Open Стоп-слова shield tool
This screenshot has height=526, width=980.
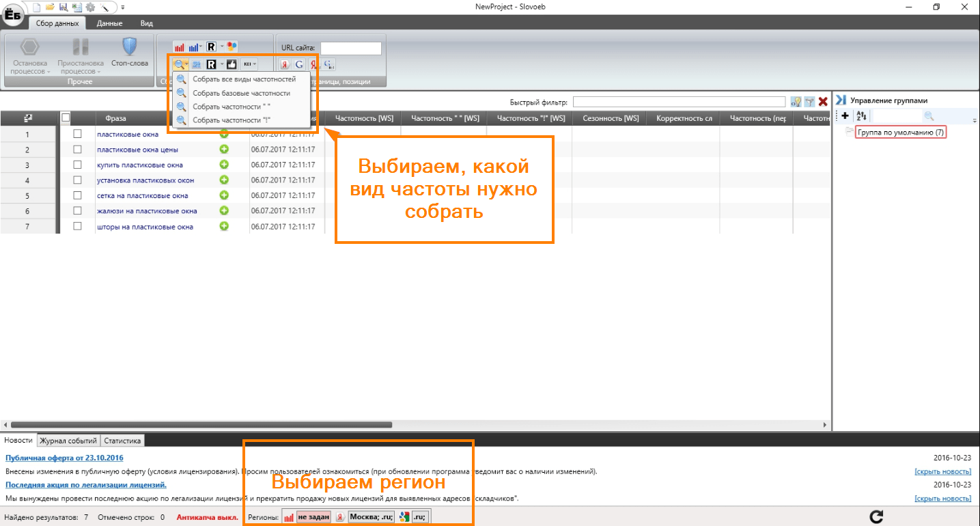tap(130, 53)
